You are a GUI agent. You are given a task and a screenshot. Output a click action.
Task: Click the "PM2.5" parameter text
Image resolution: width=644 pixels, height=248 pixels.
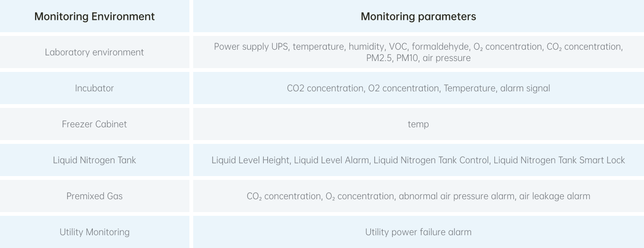tap(378, 58)
